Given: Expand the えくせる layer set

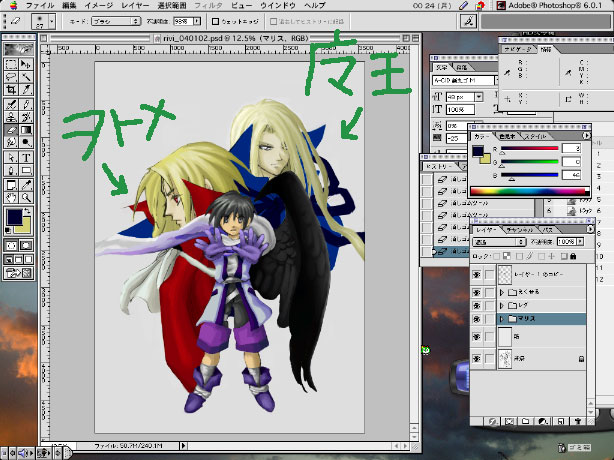Looking at the screenshot, I should [x=502, y=292].
